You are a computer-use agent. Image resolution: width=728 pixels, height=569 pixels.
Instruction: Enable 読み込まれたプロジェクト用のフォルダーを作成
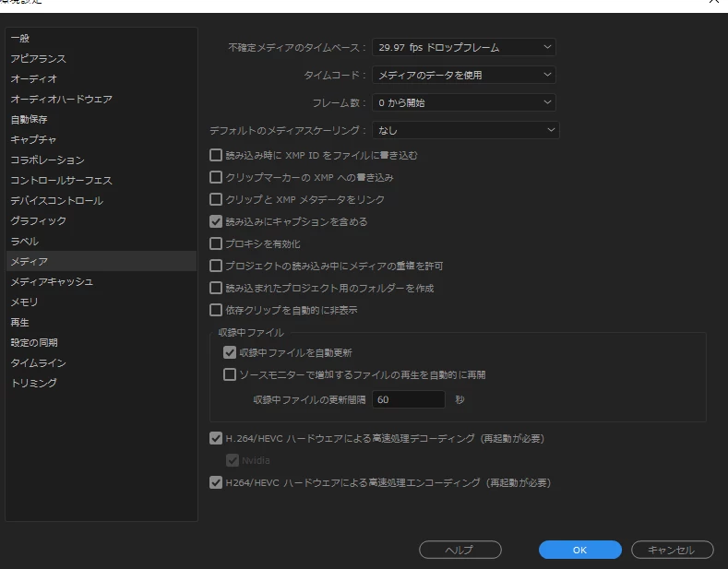pos(216,289)
